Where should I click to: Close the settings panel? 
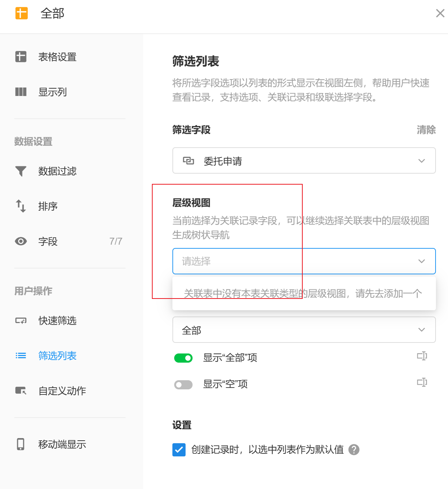(x=440, y=14)
